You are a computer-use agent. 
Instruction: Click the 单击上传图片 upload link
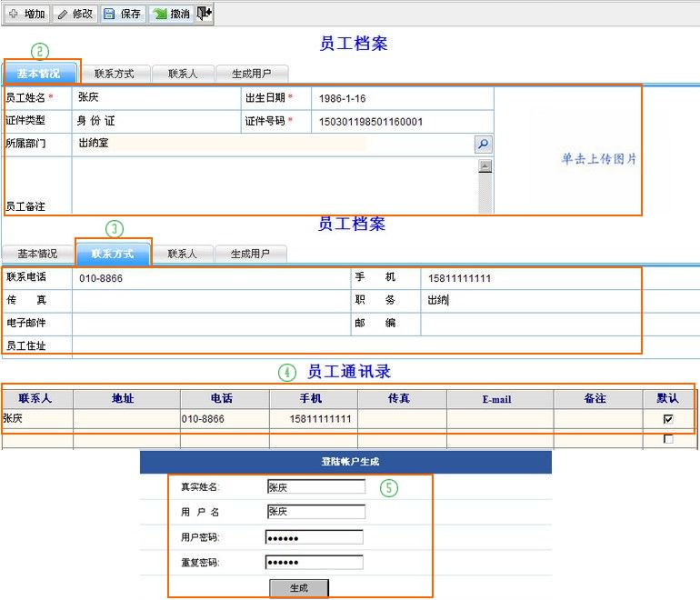(x=598, y=159)
